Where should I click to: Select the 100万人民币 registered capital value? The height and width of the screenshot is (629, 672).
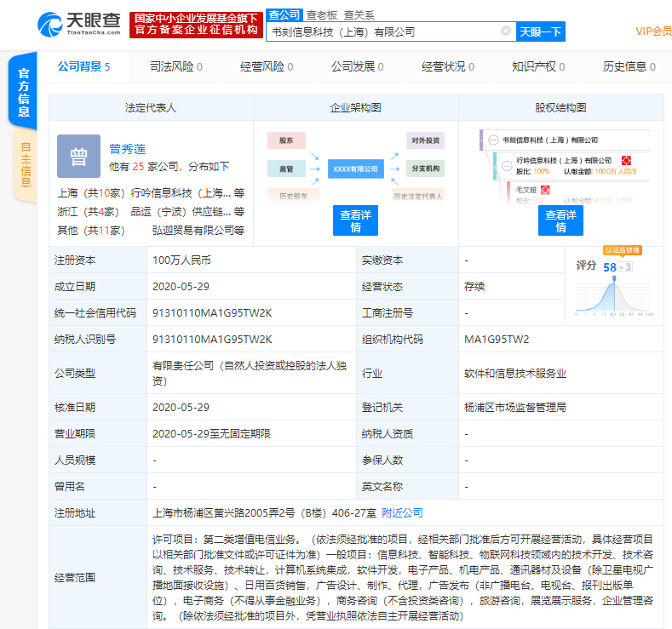click(x=181, y=260)
